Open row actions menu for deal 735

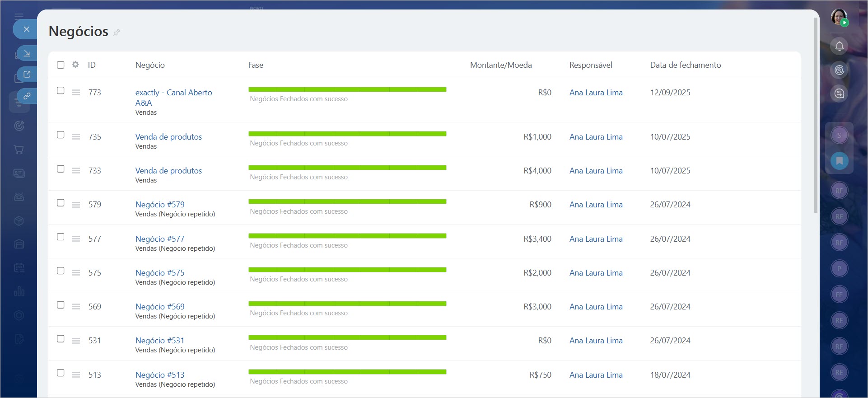coord(76,136)
